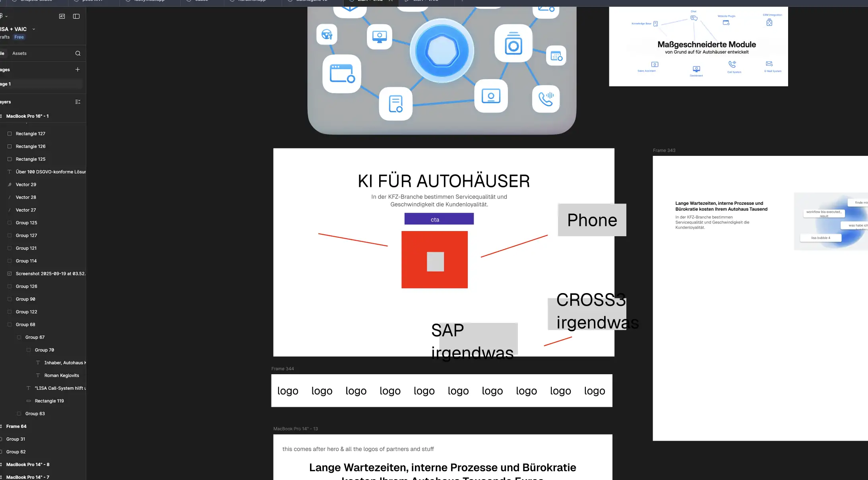Select the Group 68 layer
Viewport: 868px width, 480px height.
pos(25,325)
